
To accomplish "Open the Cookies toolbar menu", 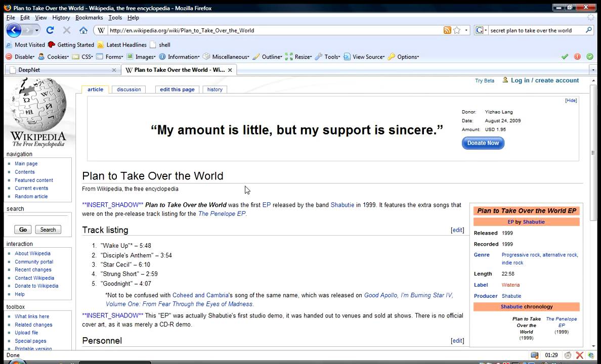I will [54, 57].
